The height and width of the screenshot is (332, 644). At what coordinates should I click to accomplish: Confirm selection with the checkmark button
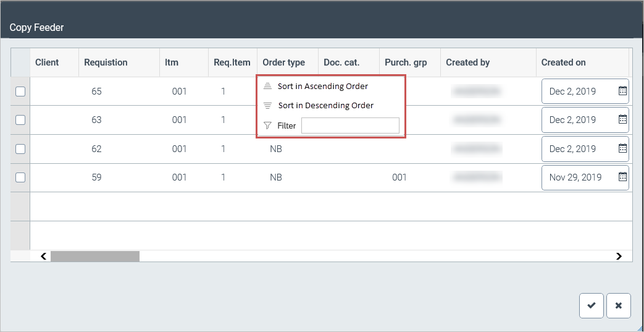click(x=592, y=305)
